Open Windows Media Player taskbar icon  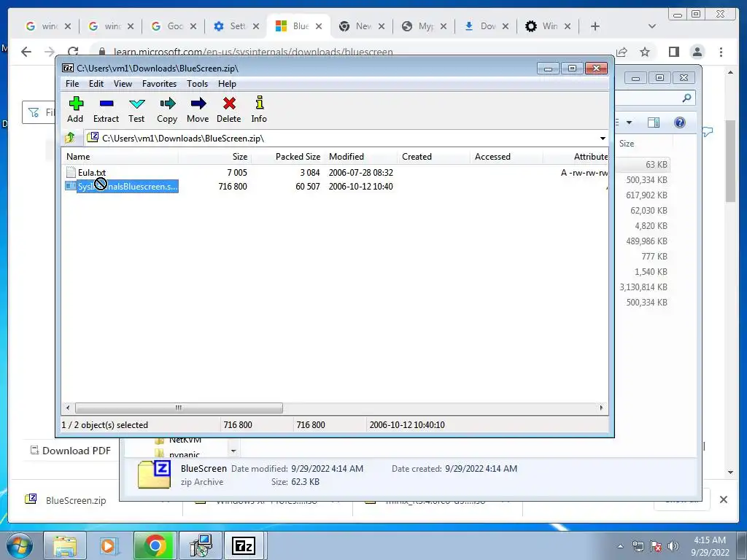(x=109, y=545)
